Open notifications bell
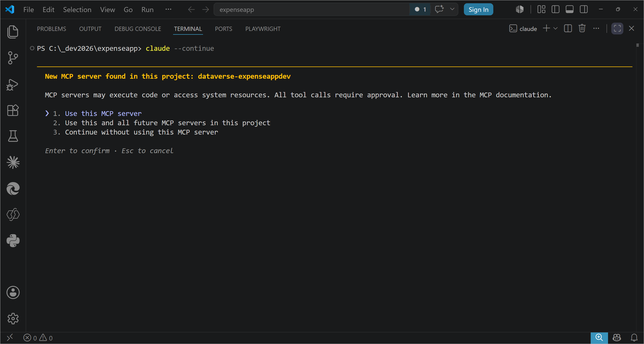The image size is (644, 344). click(x=634, y=338)
